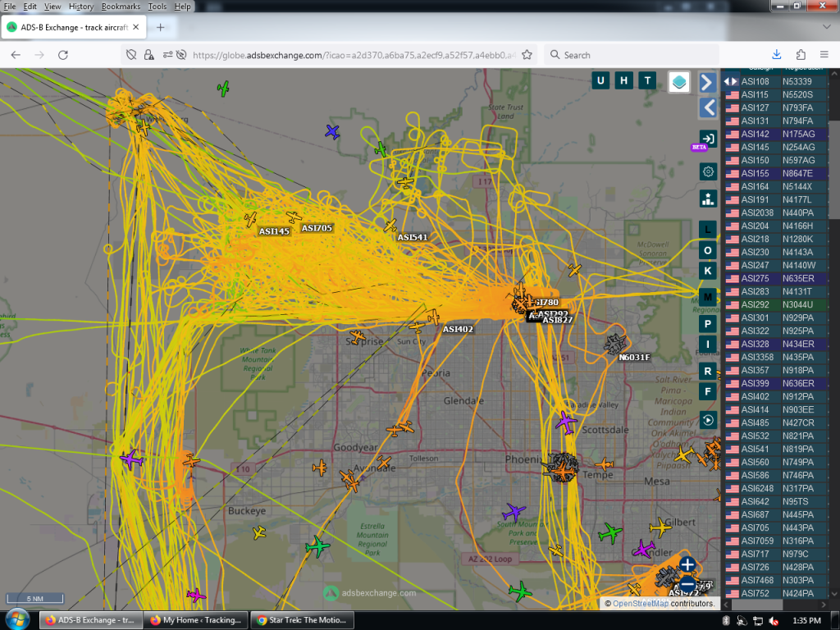This screenshot has height=630, width=840.
Task: Toggle the K tracks button
Action: pyautogui.click(x=708, y=271)
